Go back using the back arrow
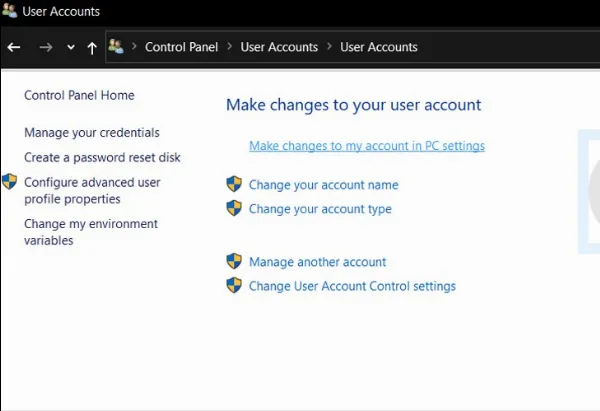Screen dimensions: 600x411 coord(14,47)
